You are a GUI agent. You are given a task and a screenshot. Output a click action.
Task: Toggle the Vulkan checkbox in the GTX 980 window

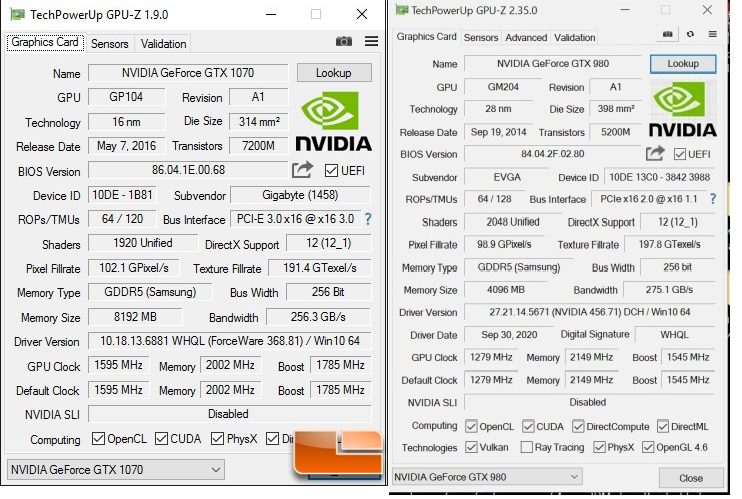tap(471, 447)
